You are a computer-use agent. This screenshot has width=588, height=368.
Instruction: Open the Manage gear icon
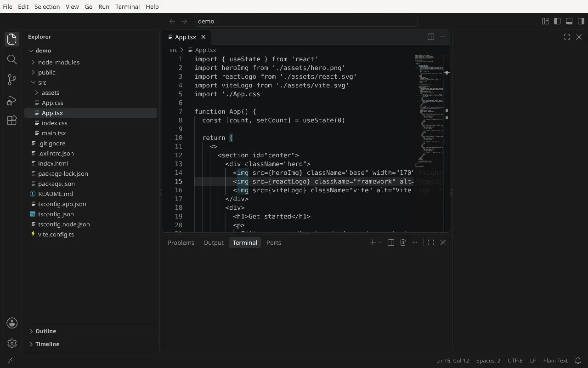coord(12,343)
